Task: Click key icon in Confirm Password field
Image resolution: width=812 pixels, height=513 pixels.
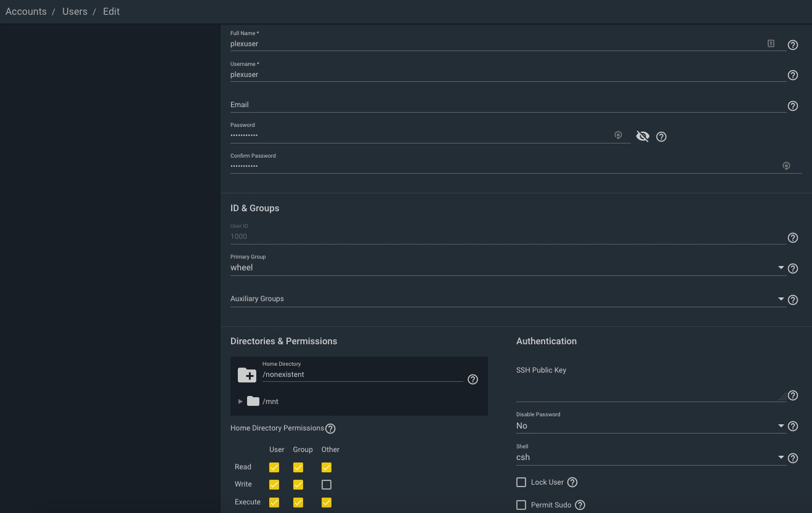Action: click(x=786, y=166)
